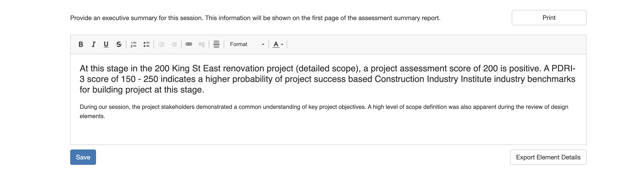Toggle underline formatting
Viewport: 644px width, 182px height.
click(x=106, y=44)
